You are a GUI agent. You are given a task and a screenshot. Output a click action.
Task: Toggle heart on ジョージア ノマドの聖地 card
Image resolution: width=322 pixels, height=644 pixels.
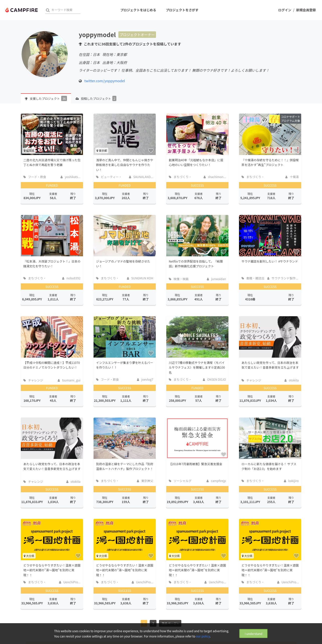(x=151, y=252)
